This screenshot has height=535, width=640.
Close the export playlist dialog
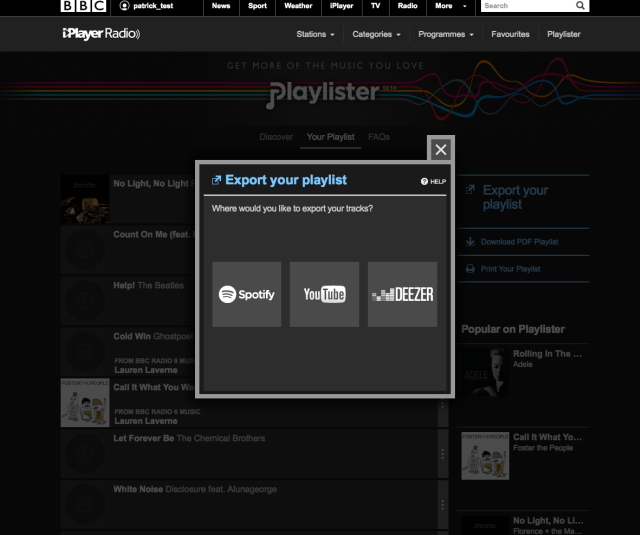pos(441,149)
